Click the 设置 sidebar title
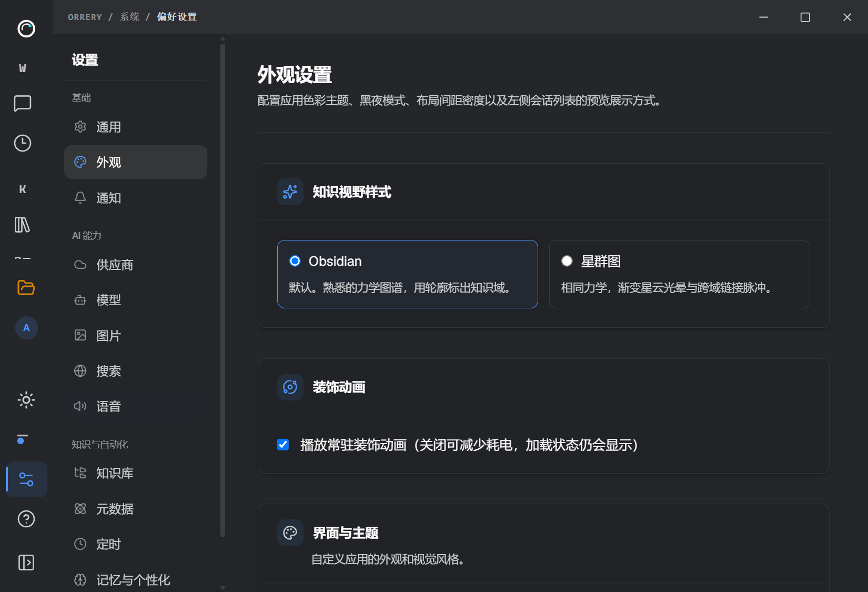Image resolution: width=868 pixels, height=592 pixels. (85, 60)
